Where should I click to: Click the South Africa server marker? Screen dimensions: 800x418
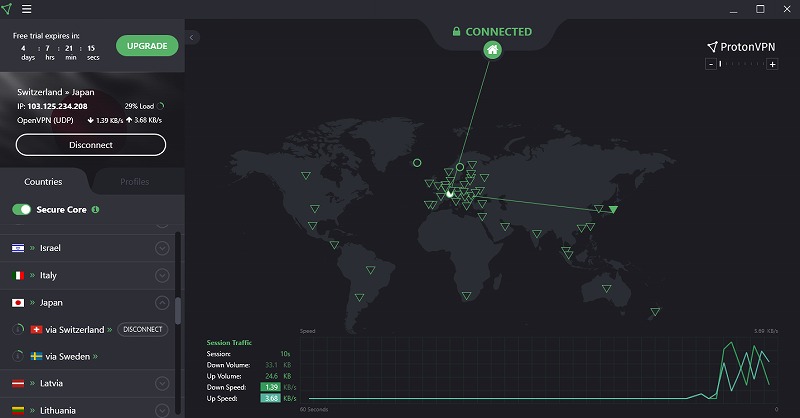click(466, 296)
